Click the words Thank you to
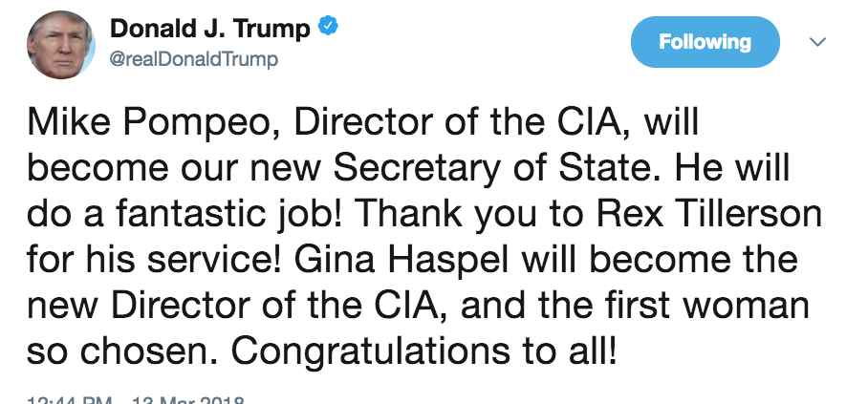The width and height of the screenshot is (868, 404). pyautogui.click(x=456, y=213)
